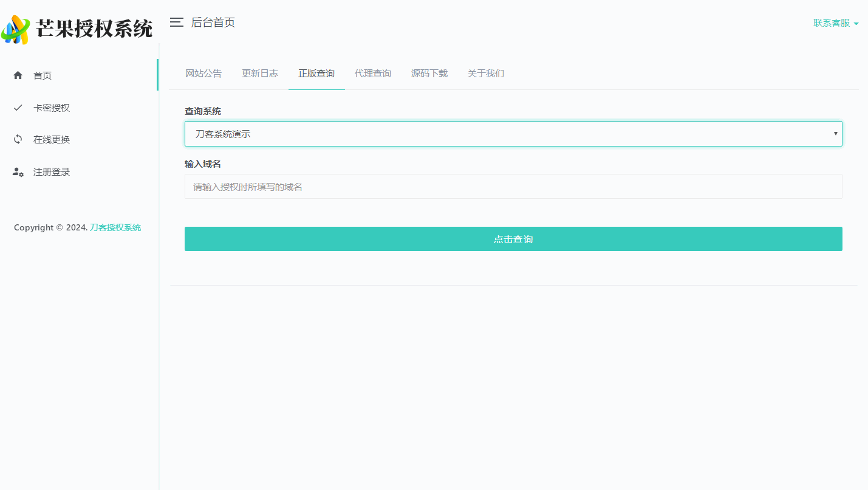
Task: Go to the 源码下载 tab
Action: point(429,74)
